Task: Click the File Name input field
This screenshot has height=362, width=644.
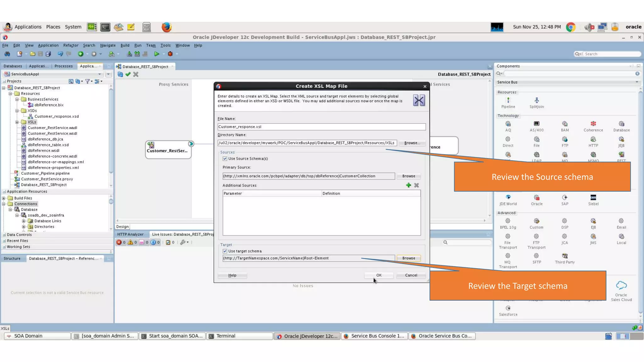Action: (x=321, y=127)
